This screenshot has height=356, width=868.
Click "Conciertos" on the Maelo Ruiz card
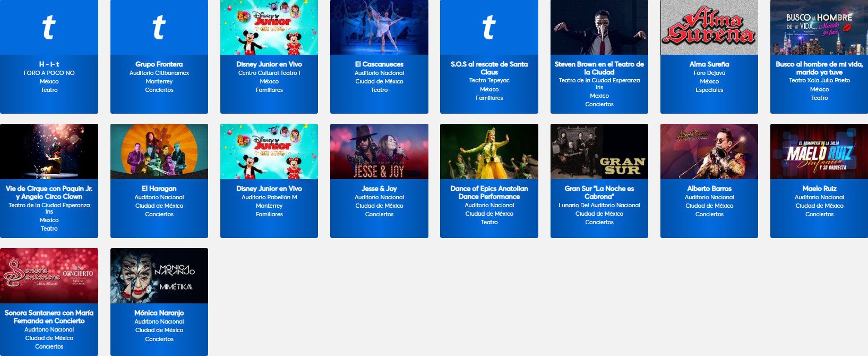(x=819, y=214)
